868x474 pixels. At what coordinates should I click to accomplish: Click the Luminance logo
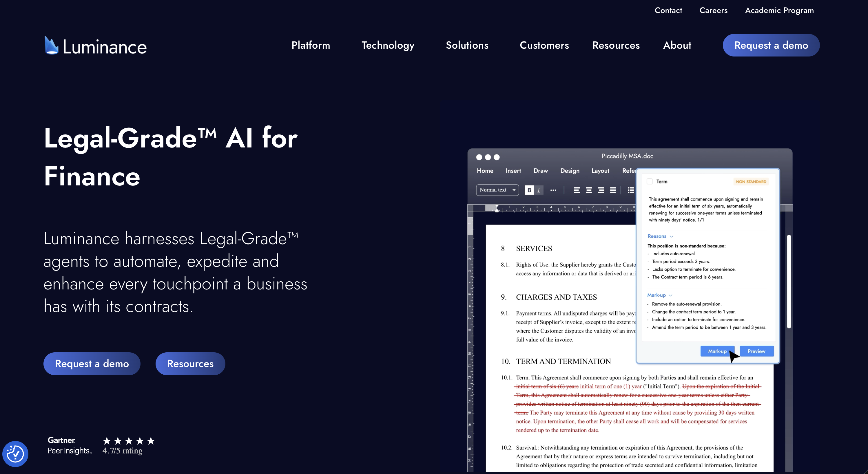coord(96,45)
